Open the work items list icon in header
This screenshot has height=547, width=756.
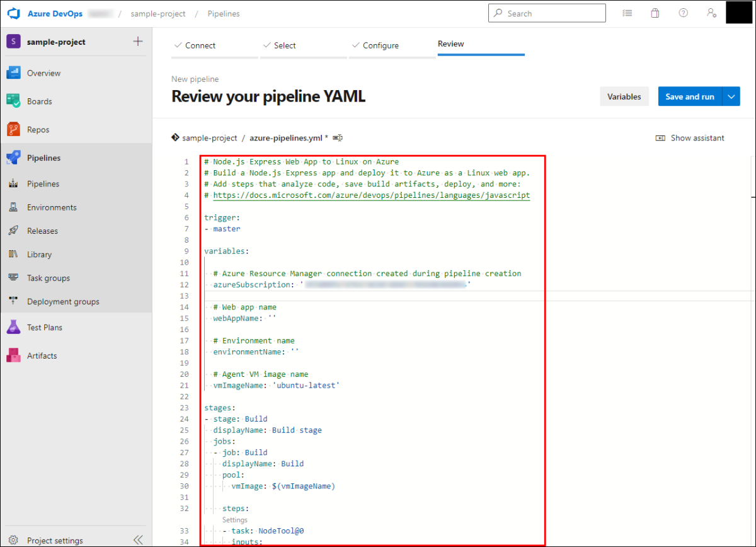click(627, 13)
